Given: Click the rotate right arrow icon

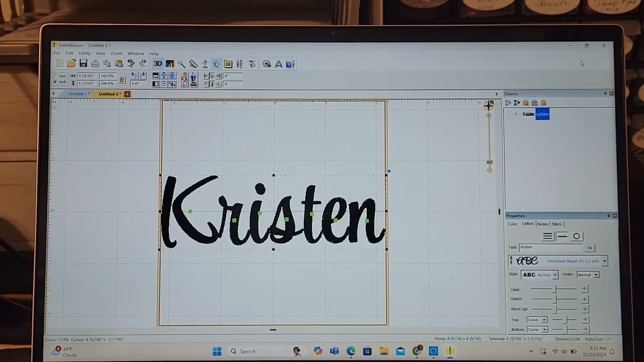Looking at the screenshot, I should 142,75.
